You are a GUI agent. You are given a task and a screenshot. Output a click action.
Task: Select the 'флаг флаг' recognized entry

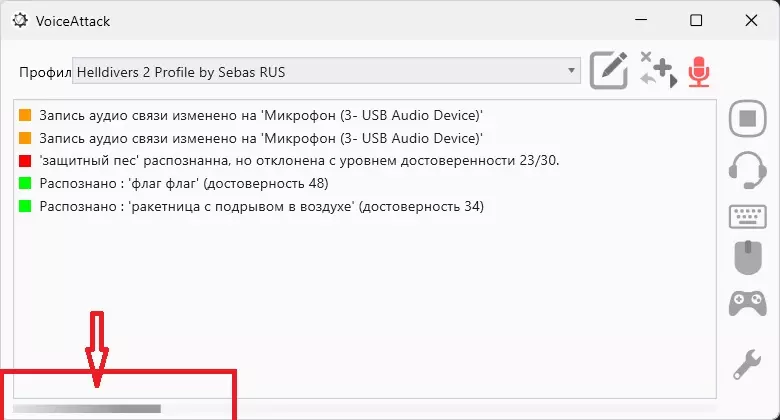tap(184, 184)
